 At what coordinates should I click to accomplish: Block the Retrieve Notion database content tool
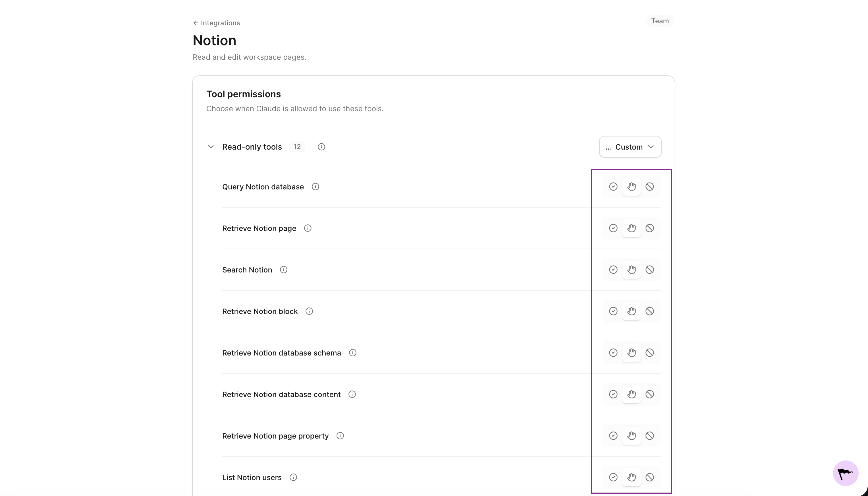pos(650,394)
